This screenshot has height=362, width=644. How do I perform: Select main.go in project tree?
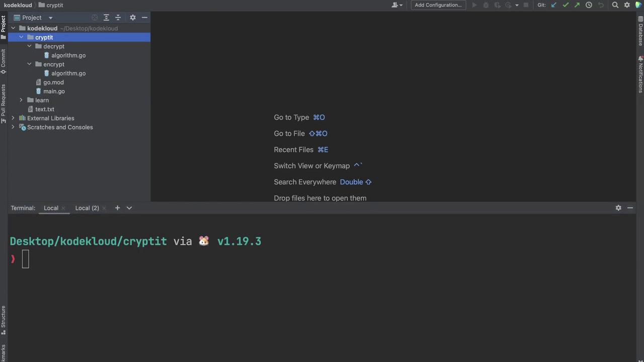[x=54, y=91]
